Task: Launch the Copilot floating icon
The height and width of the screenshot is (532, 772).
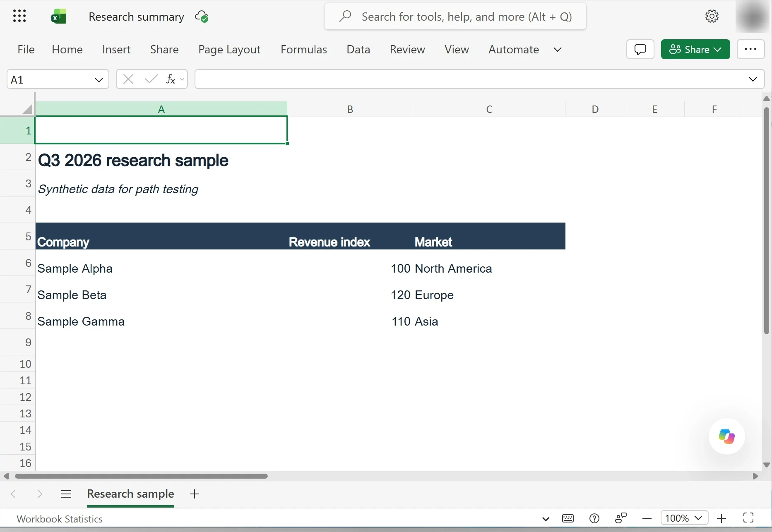Action: [726, 436]
